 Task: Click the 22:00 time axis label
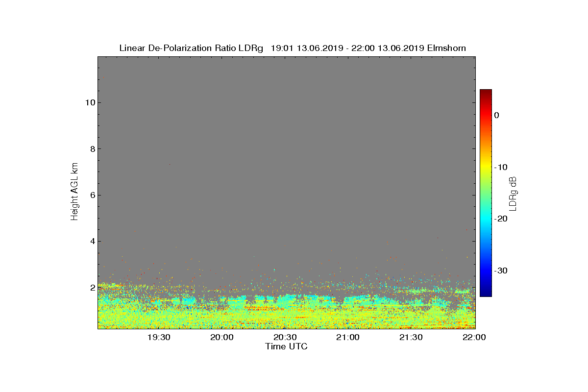click(474, 338)
